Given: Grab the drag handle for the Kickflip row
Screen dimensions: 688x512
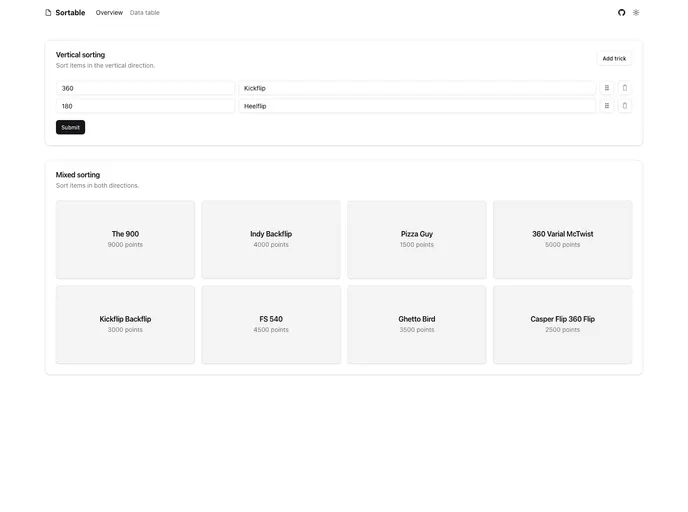Looking at the screenshot, I should point(606,88).
